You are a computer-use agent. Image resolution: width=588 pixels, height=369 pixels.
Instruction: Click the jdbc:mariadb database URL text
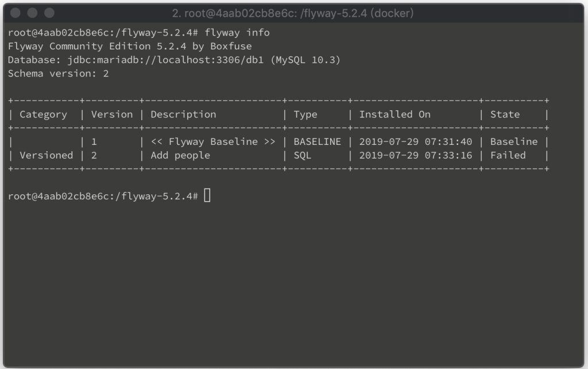(165, 60)
